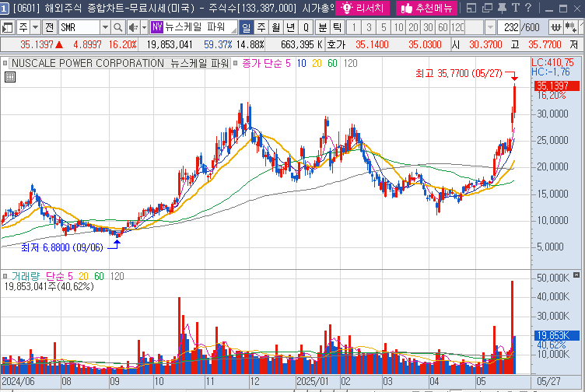
Task: Open the 추천메뉴 thumbs-up button
Action: [x=426, y=8]
